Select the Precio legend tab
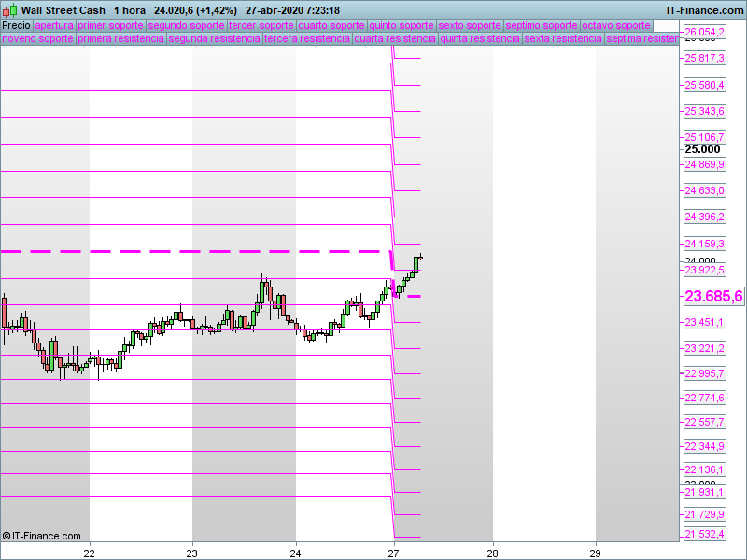This screenshot has width=747, height=560. [x=16, y=25]
